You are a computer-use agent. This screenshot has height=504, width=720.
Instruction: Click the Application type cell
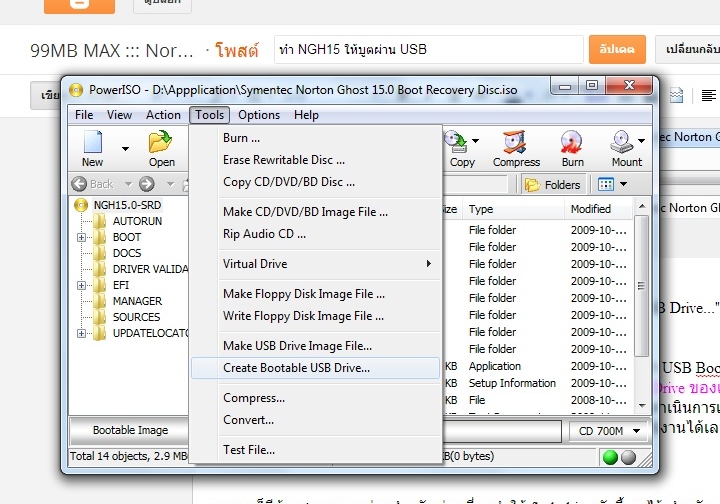click(495, 366)
